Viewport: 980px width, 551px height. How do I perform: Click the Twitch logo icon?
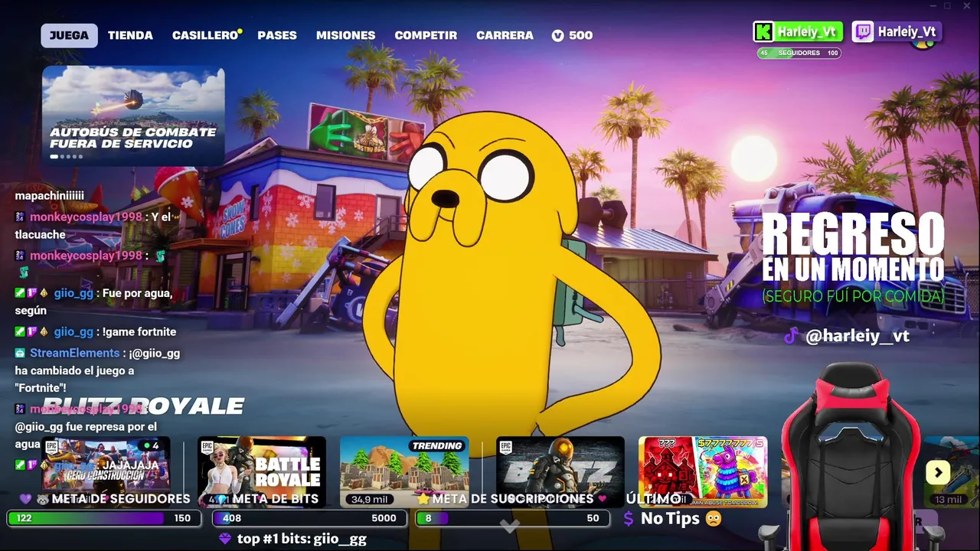[x=863, y=31]
